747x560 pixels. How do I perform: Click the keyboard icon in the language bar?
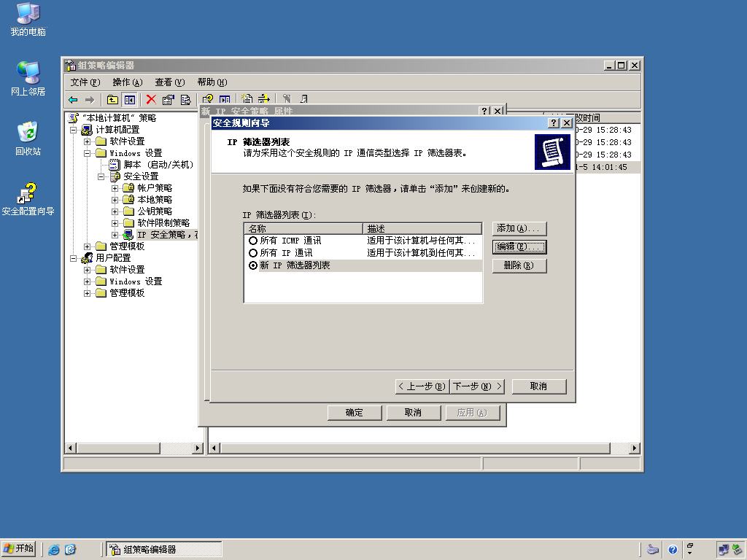click(x=653, y=550)
